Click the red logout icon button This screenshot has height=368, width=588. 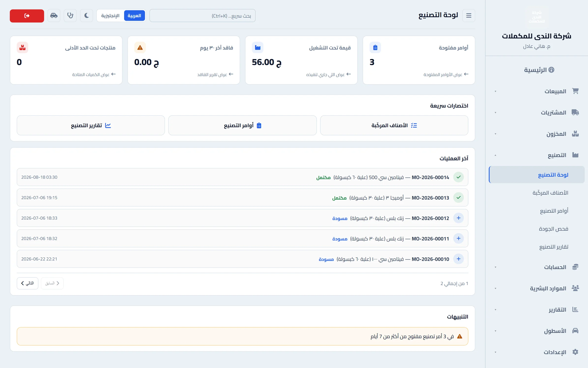click(x=27, y=16)
